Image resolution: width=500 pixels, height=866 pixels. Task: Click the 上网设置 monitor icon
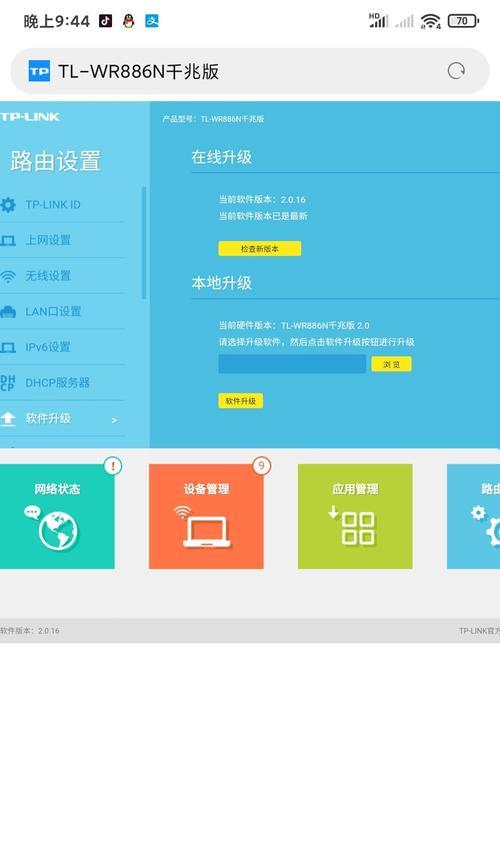[x=8, y=240]
